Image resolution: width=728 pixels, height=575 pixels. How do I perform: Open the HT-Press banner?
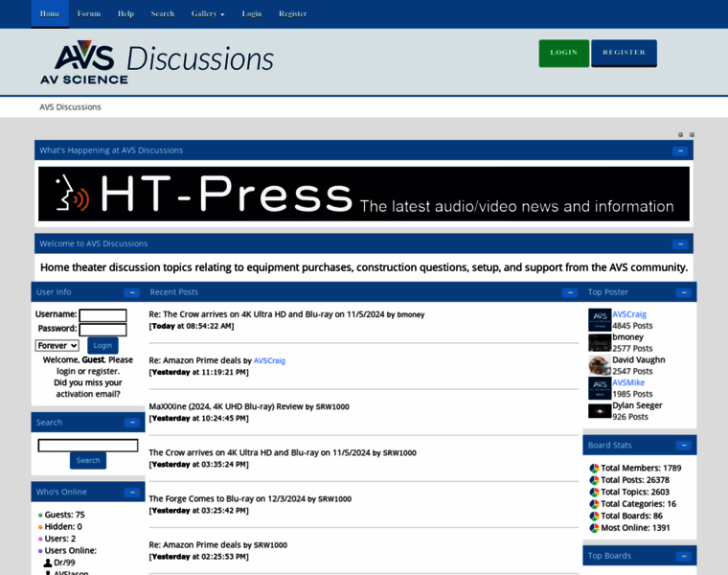[364, 194]
